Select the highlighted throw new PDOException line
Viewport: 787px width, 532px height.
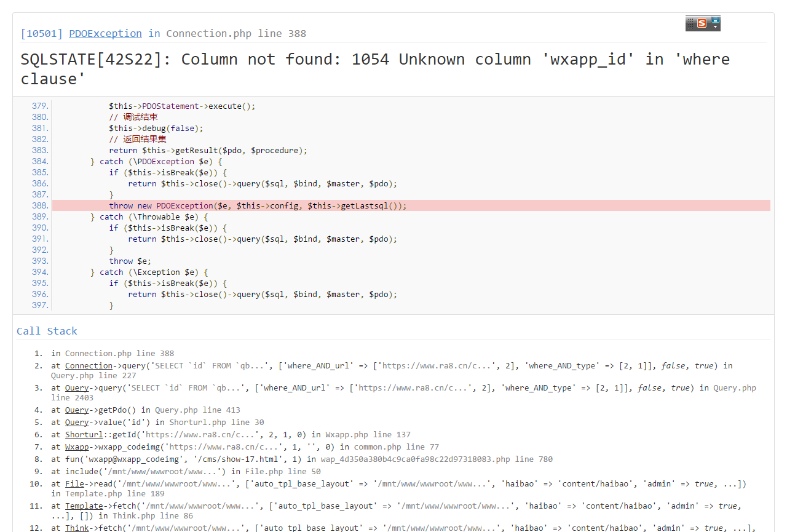(258, 205)
